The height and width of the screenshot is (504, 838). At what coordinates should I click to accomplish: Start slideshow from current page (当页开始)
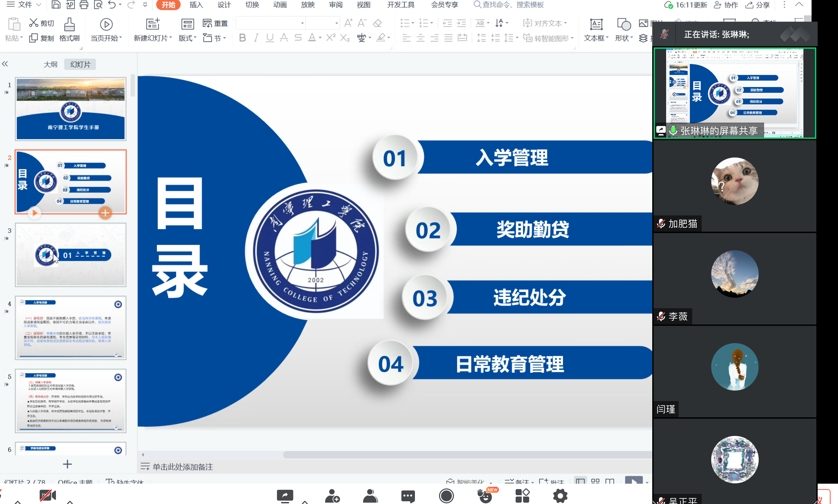(x=106, y=24)
